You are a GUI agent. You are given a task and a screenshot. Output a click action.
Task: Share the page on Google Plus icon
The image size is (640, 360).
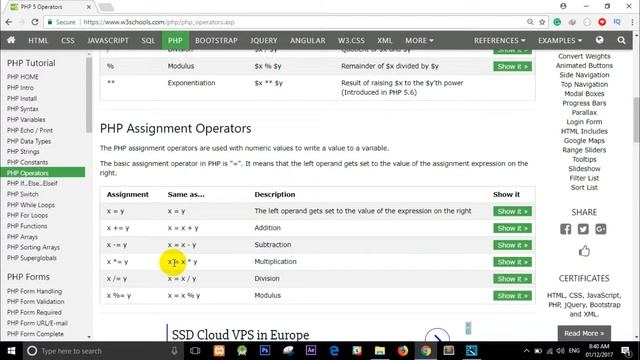click(x=601, y=229)
